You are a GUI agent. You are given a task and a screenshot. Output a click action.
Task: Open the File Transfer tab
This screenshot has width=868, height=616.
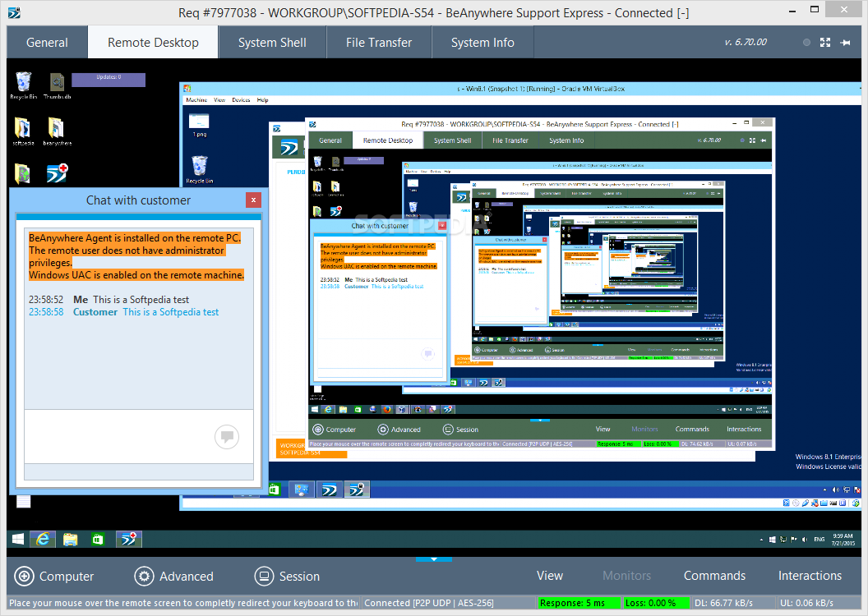(x=379, y=43)
